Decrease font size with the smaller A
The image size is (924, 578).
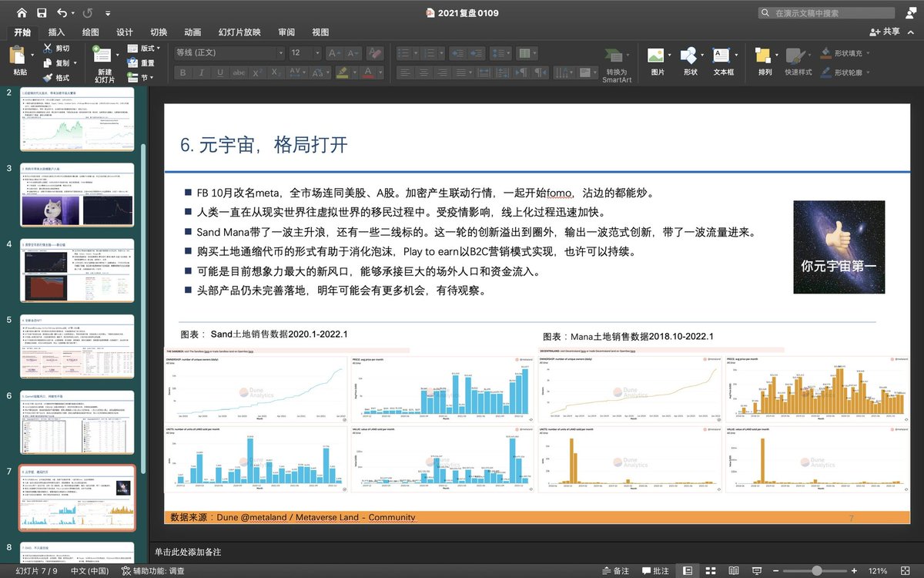click(353, 53)
